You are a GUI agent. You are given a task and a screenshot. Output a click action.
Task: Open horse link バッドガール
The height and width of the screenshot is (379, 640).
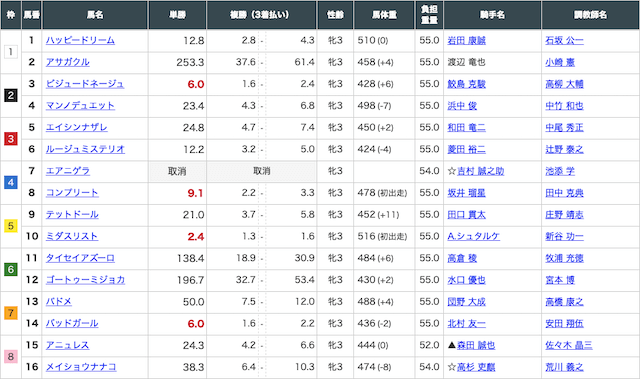point(72,324)
